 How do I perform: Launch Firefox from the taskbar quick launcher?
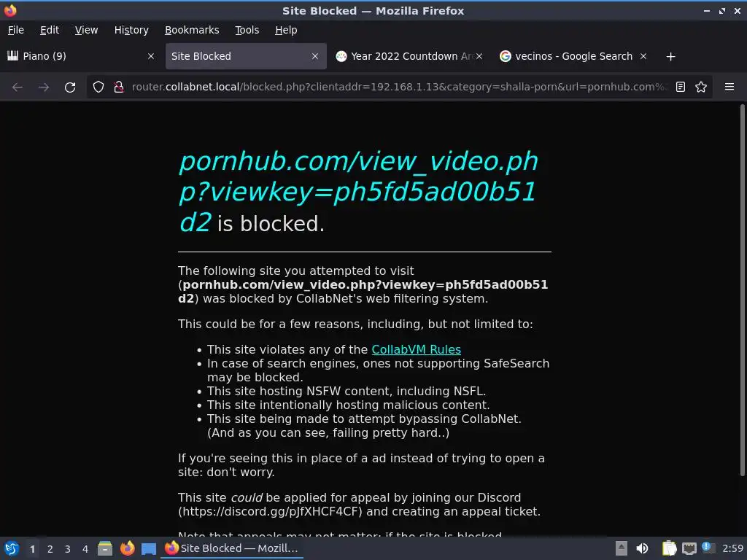[x=127, y=548]
